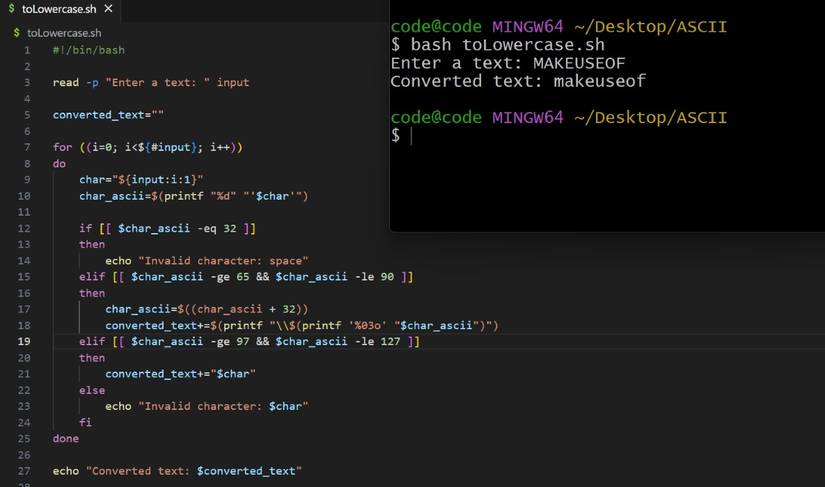Click the toLowercase.sh breadcrumb label
Image resolution: width=825 pixels, height=487 pixels.
point(64,32)
